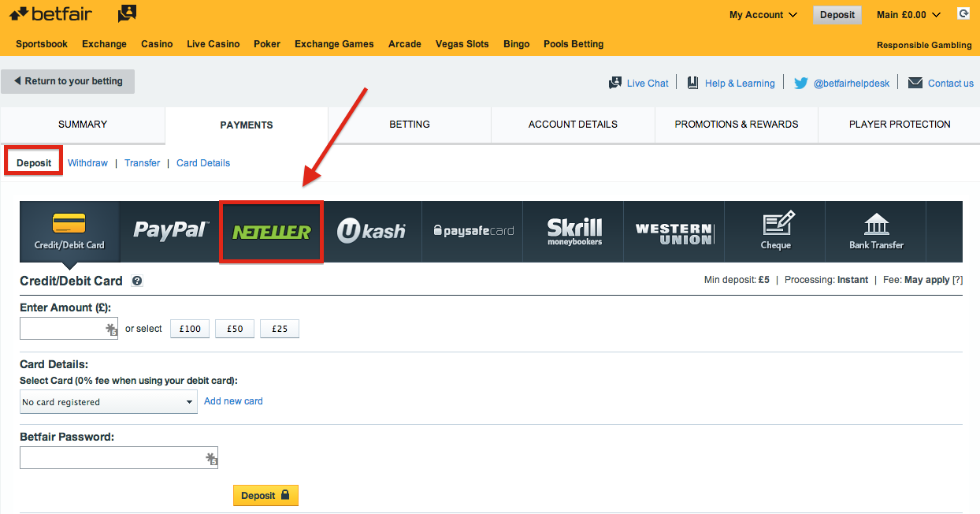Choose Ukash as deposit method
This screenshot has height=514, width=980.
click(x=372, y=231)
